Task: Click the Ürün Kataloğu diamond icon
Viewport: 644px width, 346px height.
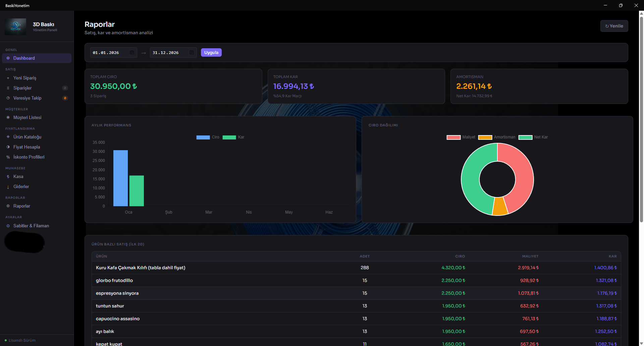Action: 8,137
